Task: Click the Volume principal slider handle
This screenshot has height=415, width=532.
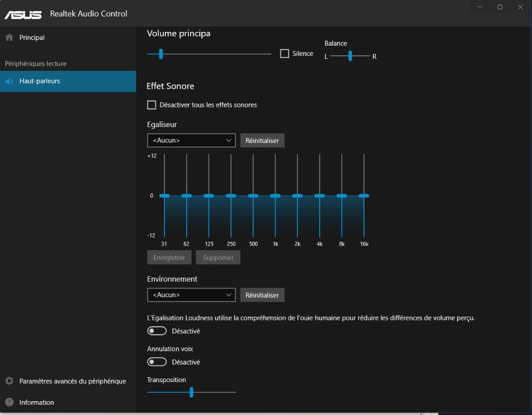Action: coord(160,54)
